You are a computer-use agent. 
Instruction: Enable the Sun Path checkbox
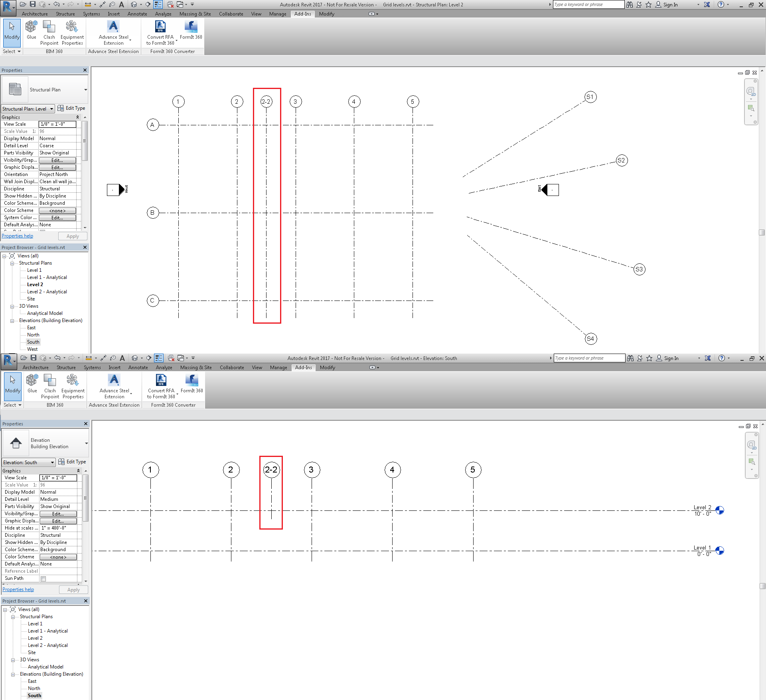point(43,578)
